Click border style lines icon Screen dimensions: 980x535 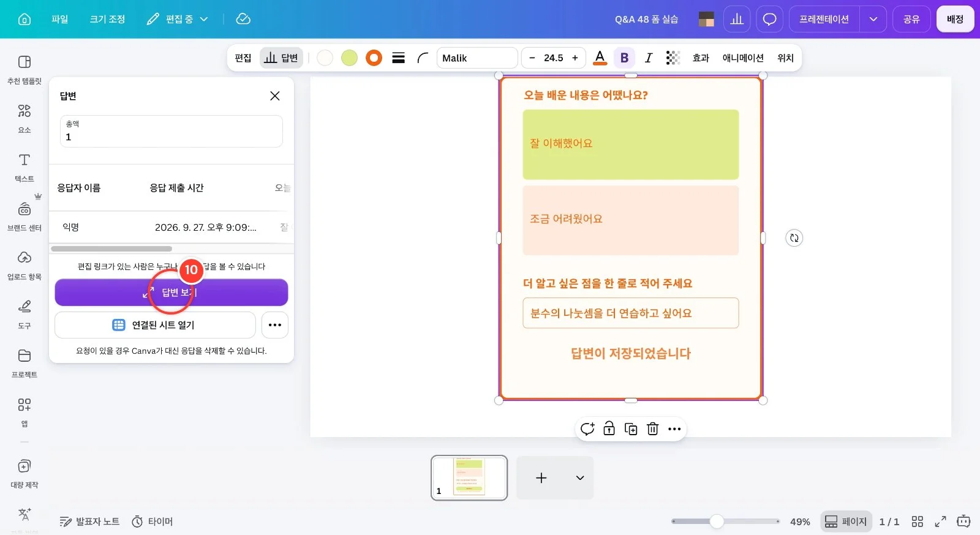[x=398, y=58]
